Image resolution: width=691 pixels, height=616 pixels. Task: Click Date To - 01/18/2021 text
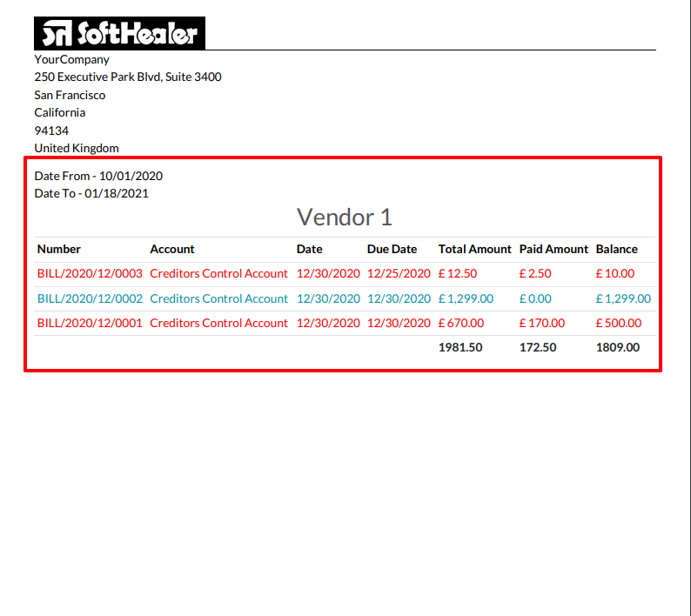91,193
